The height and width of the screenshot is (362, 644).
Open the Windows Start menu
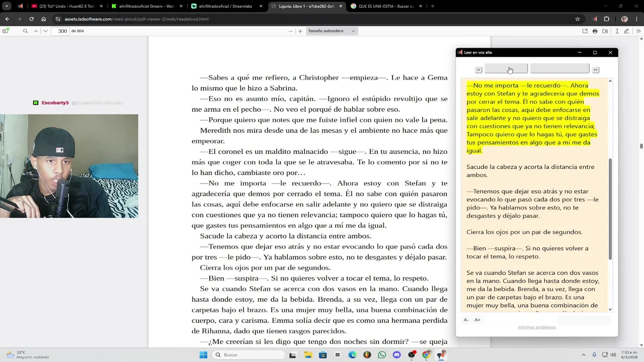click(x=203, y=355)
